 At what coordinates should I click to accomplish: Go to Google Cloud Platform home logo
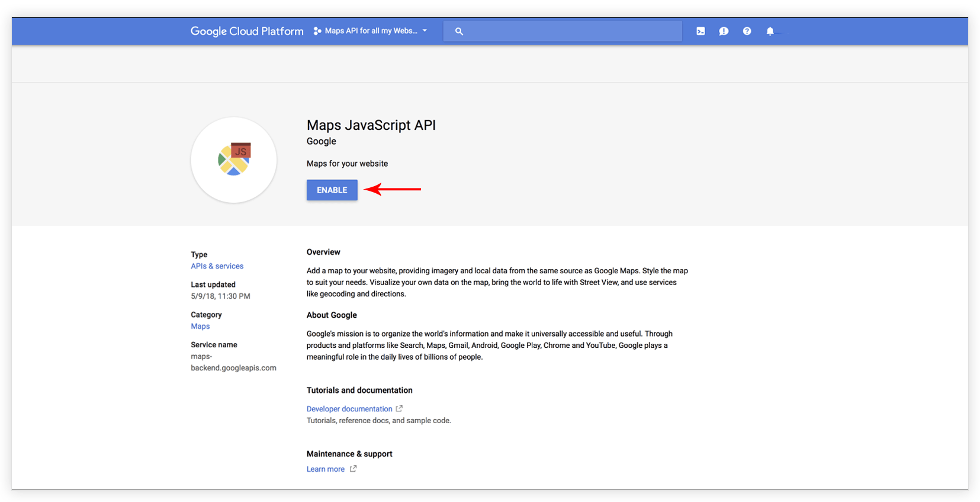pos(246,31)
